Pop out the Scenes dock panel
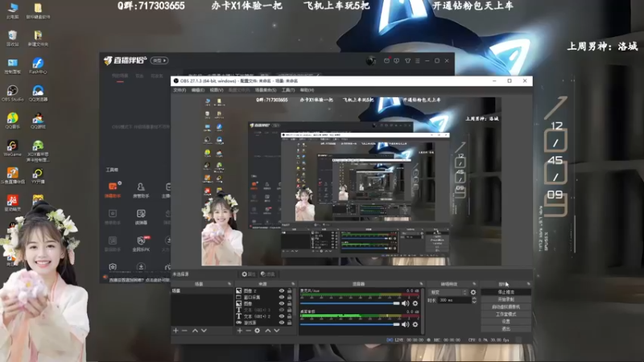The height and width of the screenshot is (362, 644). point(229,284)
